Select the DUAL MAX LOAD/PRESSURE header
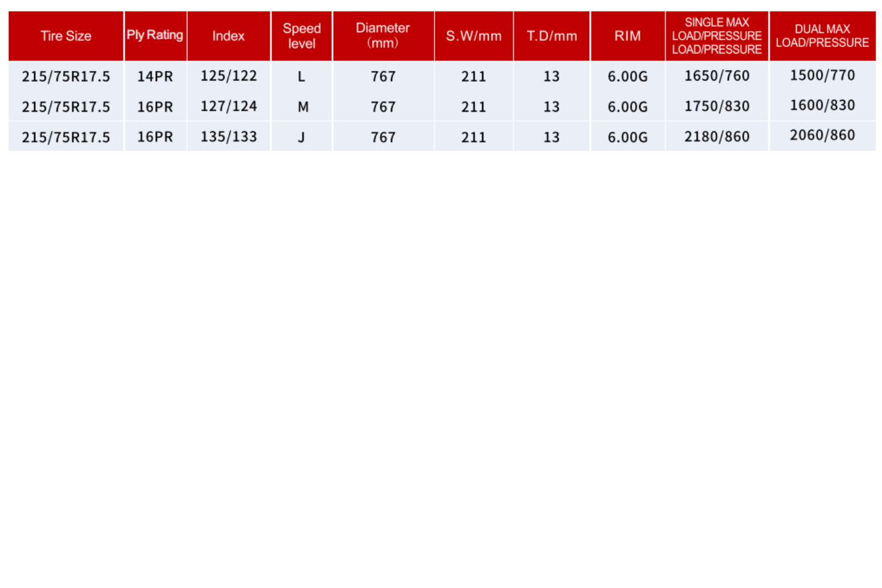This screenshot has width=882, height=588. pos(822,36)
